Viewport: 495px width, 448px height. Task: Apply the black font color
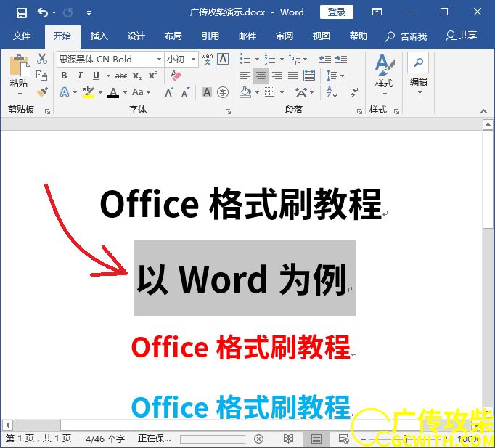pos(113,92)
